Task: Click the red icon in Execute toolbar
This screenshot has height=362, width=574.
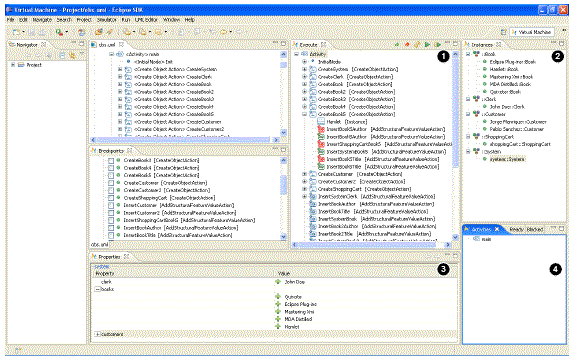Action: click(407, 45)
